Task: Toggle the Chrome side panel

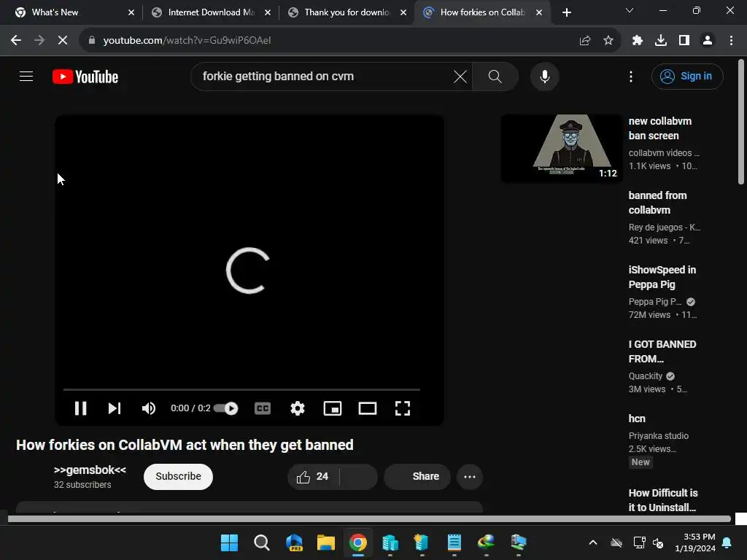Action: 684,41
